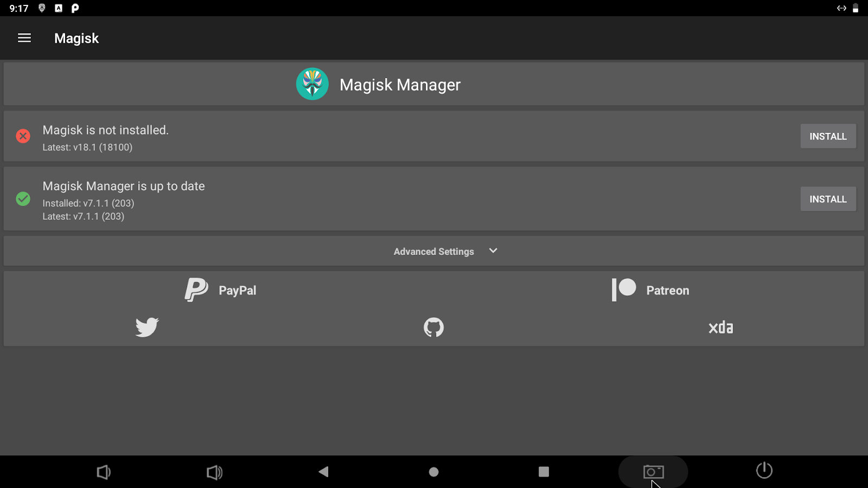The width and height of the screenshot is (868, 488).
Task: Raise volume with the volume-up icon
Action: click(215, 472)
